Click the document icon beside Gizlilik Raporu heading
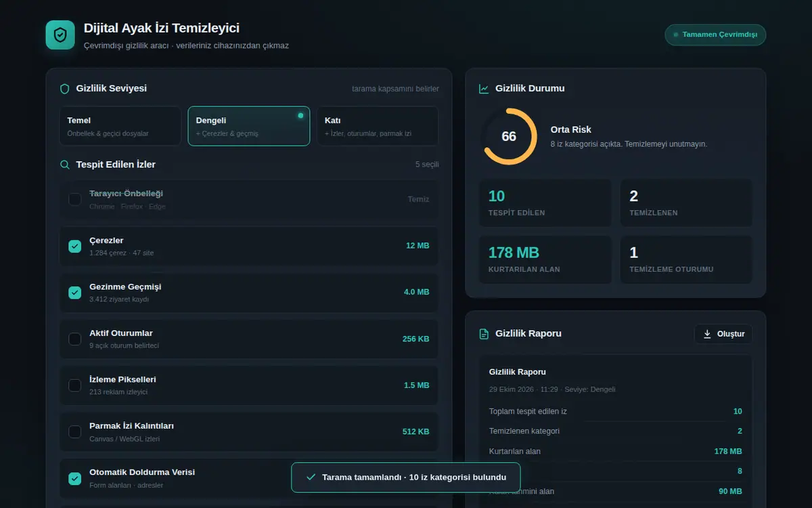The height and width of the screenshot is (508, 812). [x=484, y=334]
